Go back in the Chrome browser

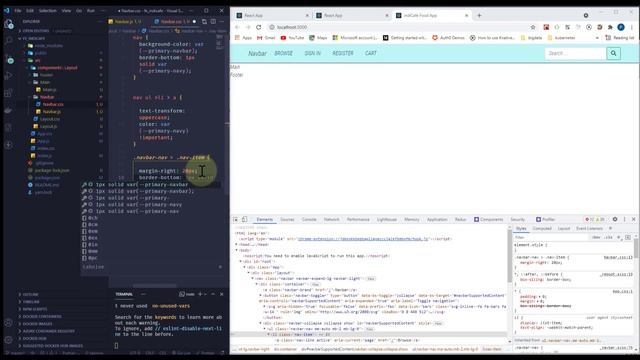[237, 27]
